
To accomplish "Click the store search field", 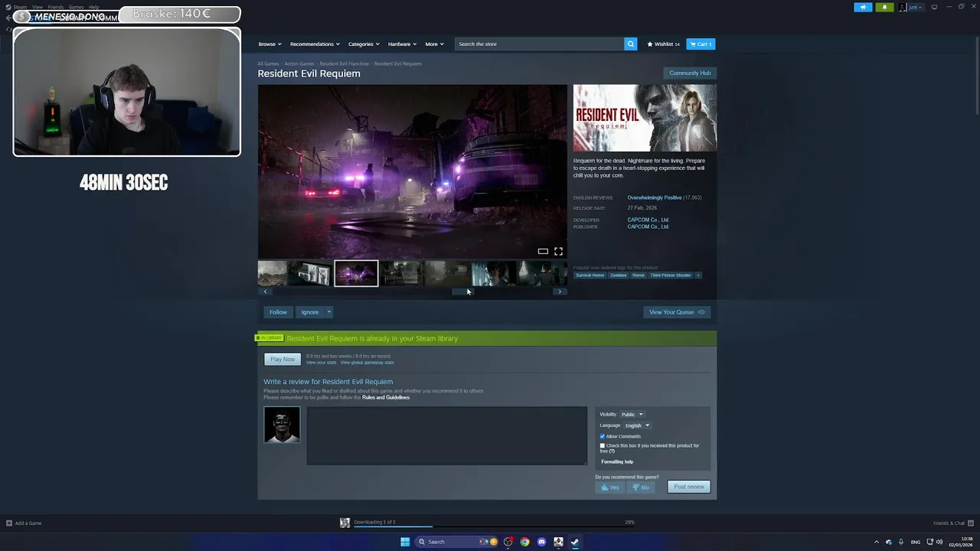I will [539, 44].
